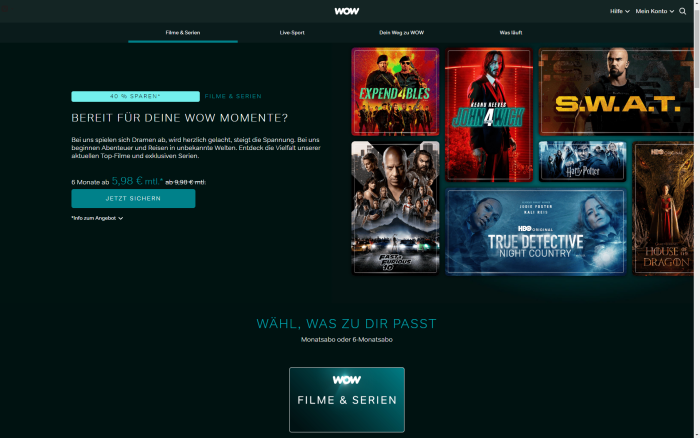Click the page vertical scrollbar
Image resolution: width=700 pixels, height=438 pixels.
point(696,219)
